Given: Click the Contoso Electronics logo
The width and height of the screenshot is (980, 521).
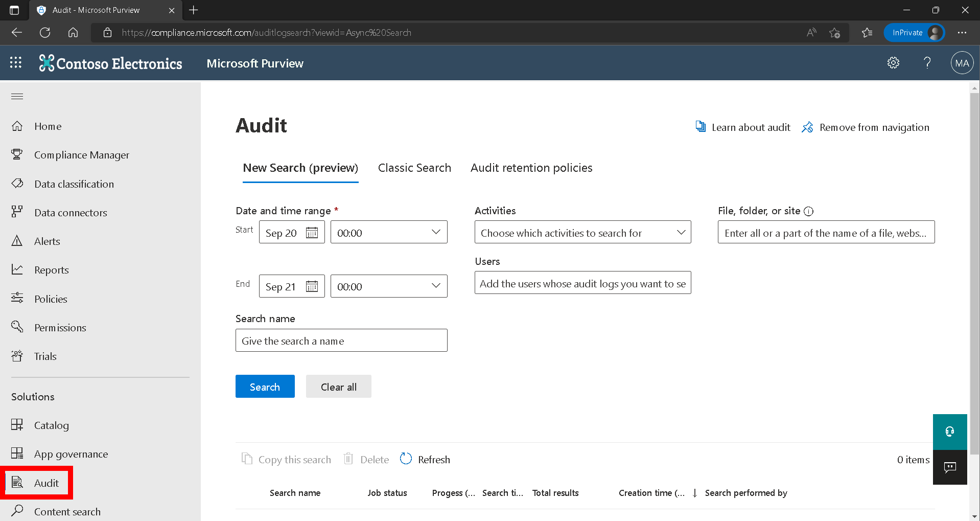Looking at the screenshot, I should coord(110,63).
